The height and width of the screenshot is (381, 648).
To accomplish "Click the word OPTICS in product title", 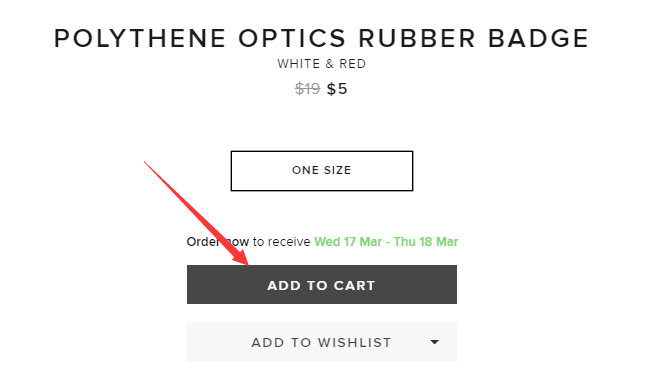I will pos(292,39).
